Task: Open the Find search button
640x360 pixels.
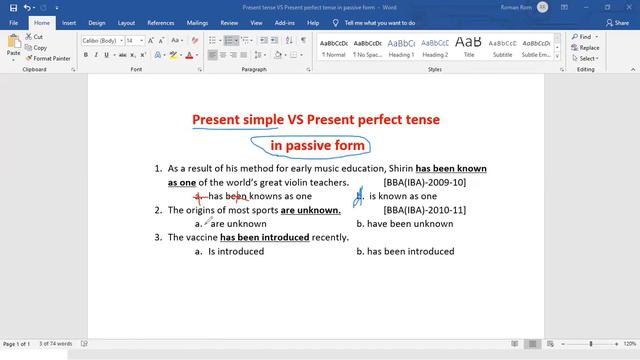Action: click(582, 37)
